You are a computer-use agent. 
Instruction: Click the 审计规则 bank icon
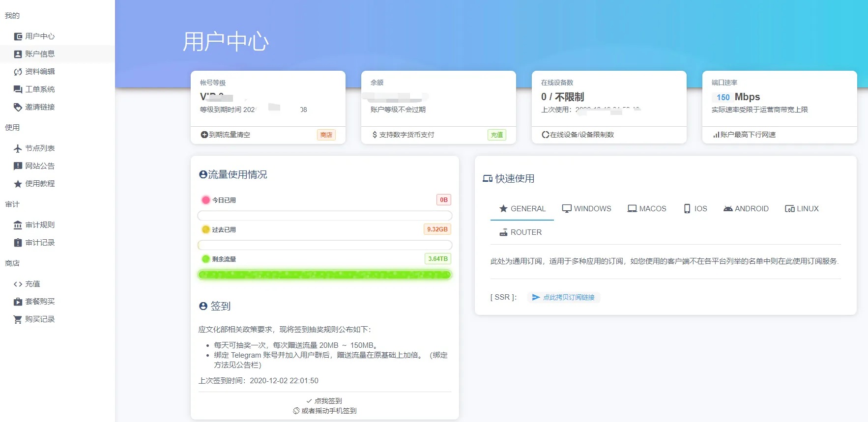tap(18, 225)
